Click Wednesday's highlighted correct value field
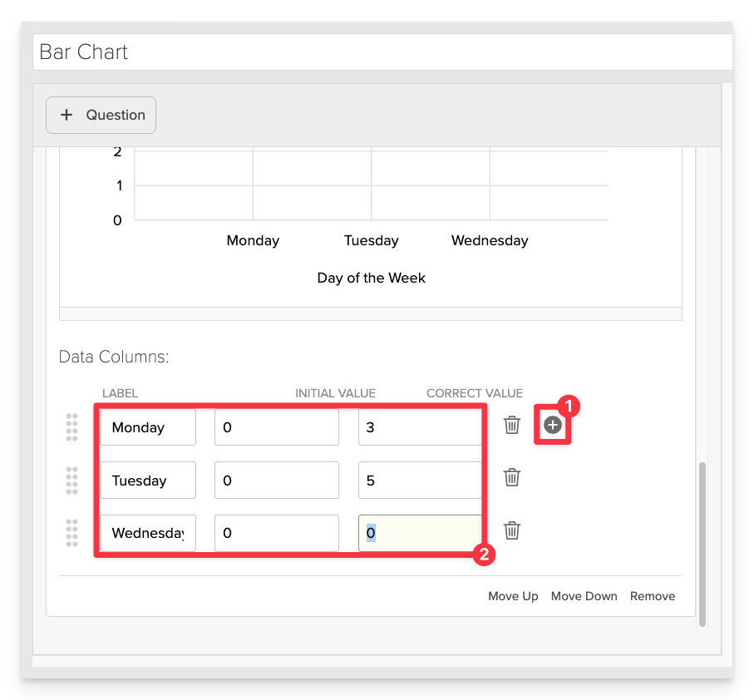The image size is (754, 700). tap(420, 533)
